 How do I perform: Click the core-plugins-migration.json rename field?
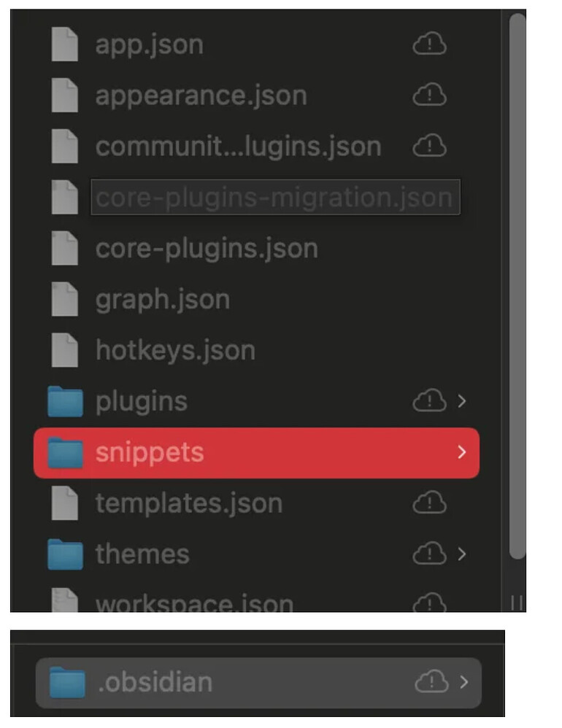pos(275,197)
